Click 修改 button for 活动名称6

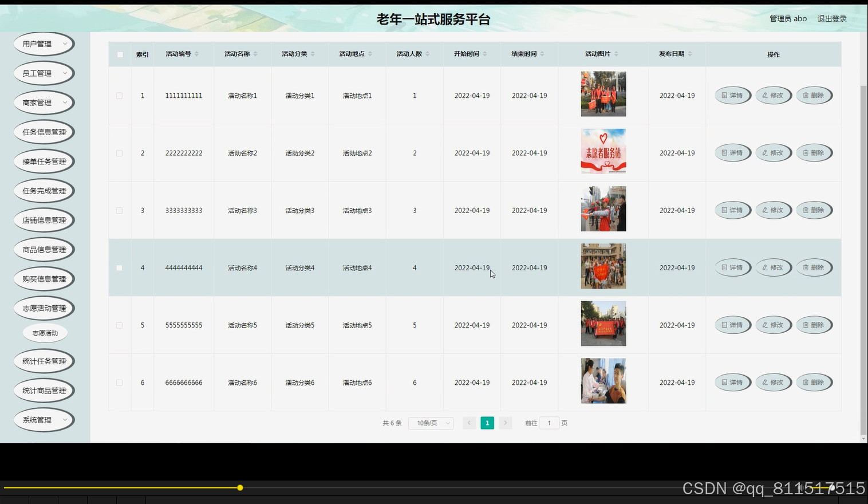pos(773,383)
